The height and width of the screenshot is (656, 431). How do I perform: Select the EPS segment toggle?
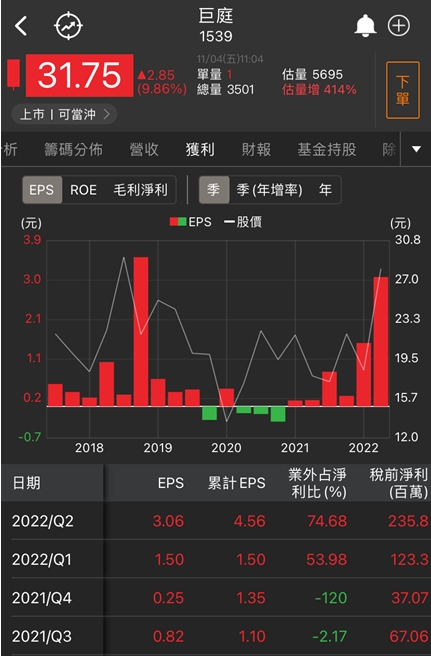click(x=42, y=190)
